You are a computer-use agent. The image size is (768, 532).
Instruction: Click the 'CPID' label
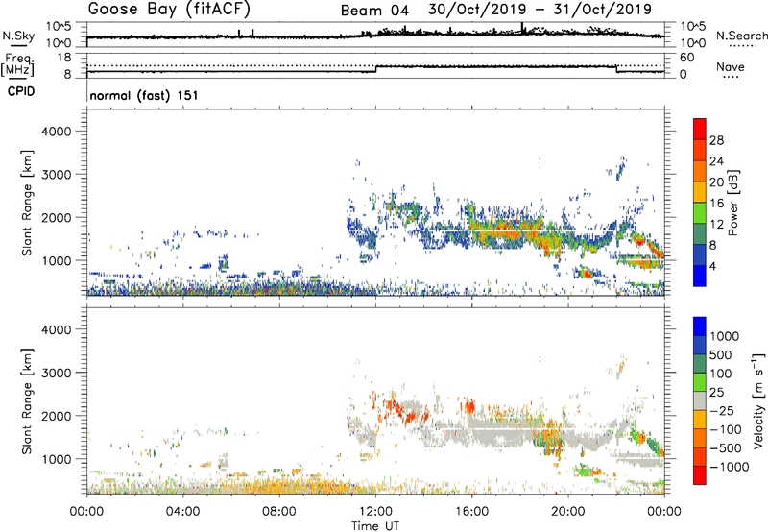pyautogui.click(x=21, y=91)
